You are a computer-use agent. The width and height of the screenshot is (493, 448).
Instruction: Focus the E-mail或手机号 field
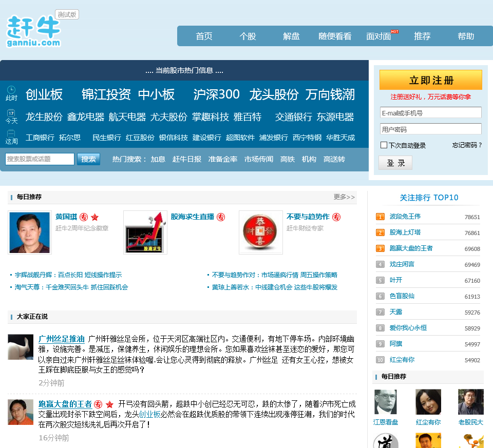point(431,112)
